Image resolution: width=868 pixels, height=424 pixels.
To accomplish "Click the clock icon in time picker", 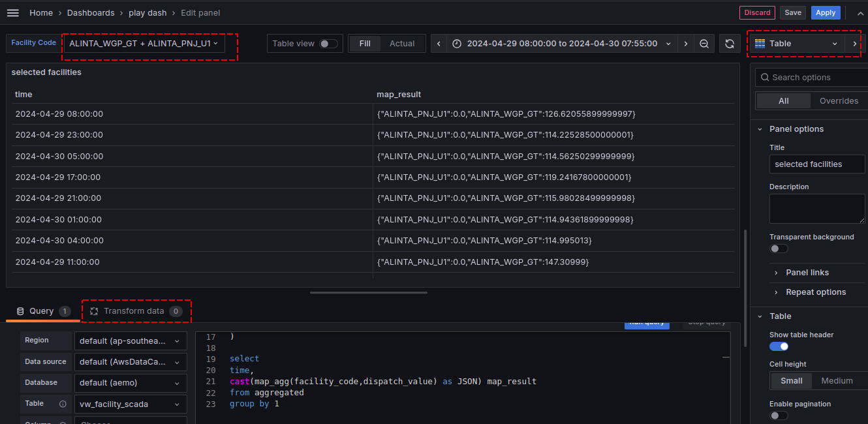I will point(457,44).
